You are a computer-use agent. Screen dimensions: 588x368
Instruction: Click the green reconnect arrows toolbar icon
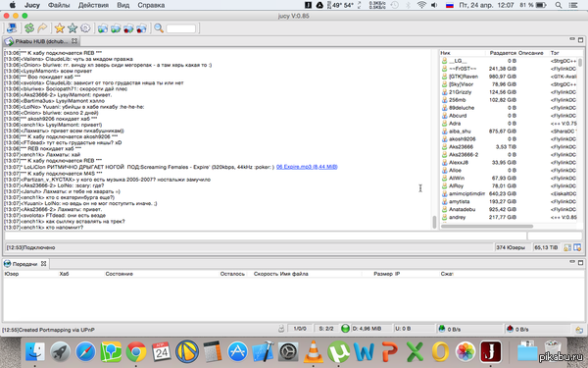29,28
